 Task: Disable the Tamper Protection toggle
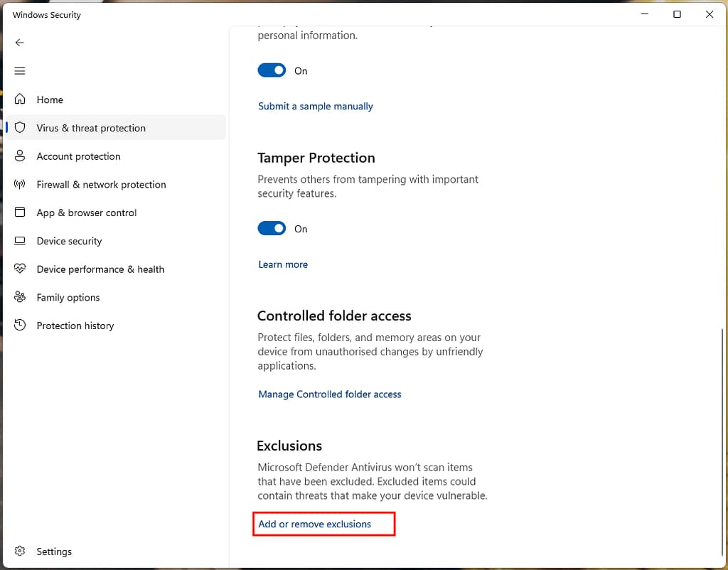[271, 228]
